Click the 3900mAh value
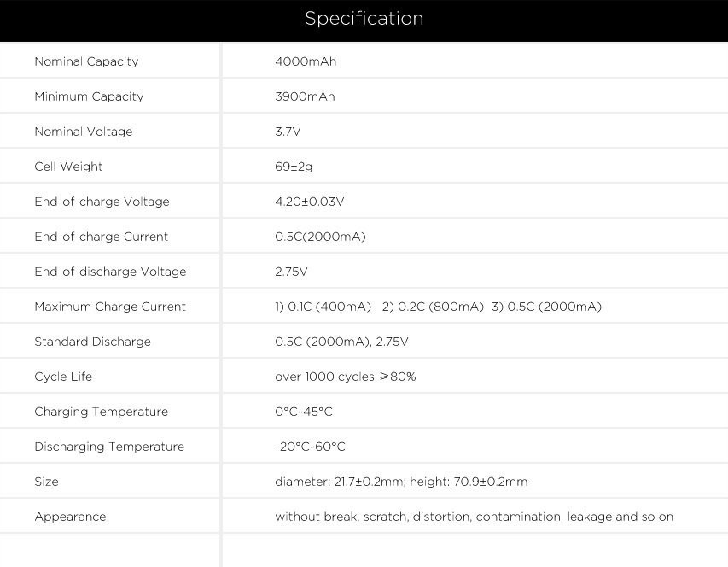The width and height of the screenshot is (728, 567). click(x=305, y=96)
